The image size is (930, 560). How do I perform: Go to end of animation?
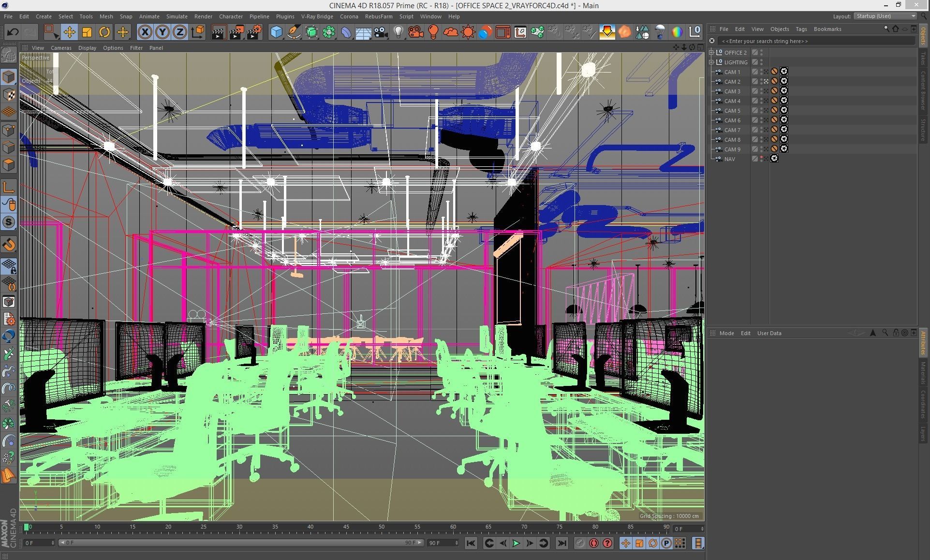561,543
